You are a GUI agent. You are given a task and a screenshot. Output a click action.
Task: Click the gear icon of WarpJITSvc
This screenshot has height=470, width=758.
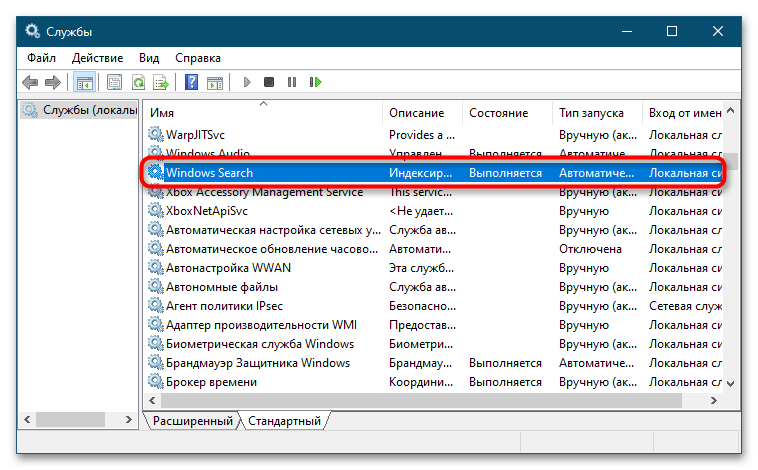[x=156, y=134]
